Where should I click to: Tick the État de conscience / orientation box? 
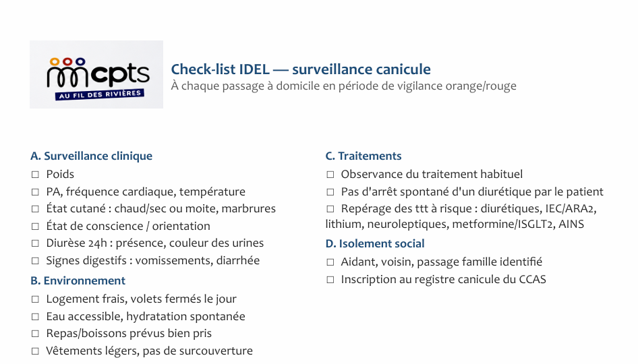pyautogui.click(x=35, y=226)
